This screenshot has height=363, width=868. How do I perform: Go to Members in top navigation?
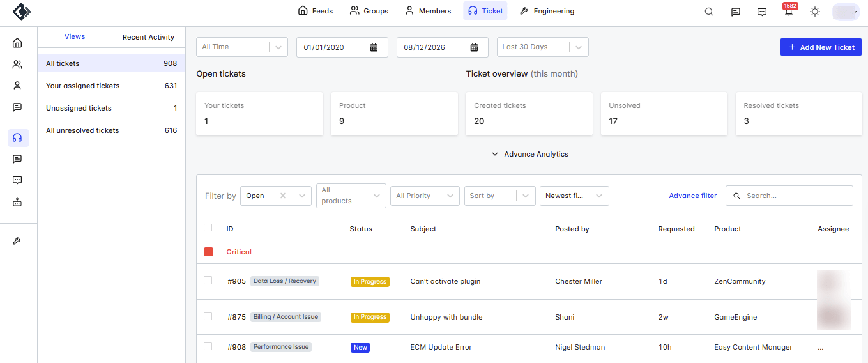[428, 11]
